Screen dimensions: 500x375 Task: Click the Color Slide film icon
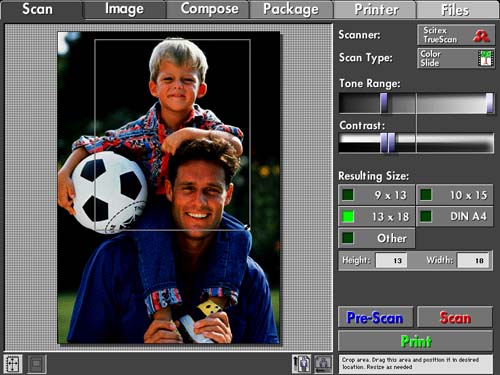(485, 58)
